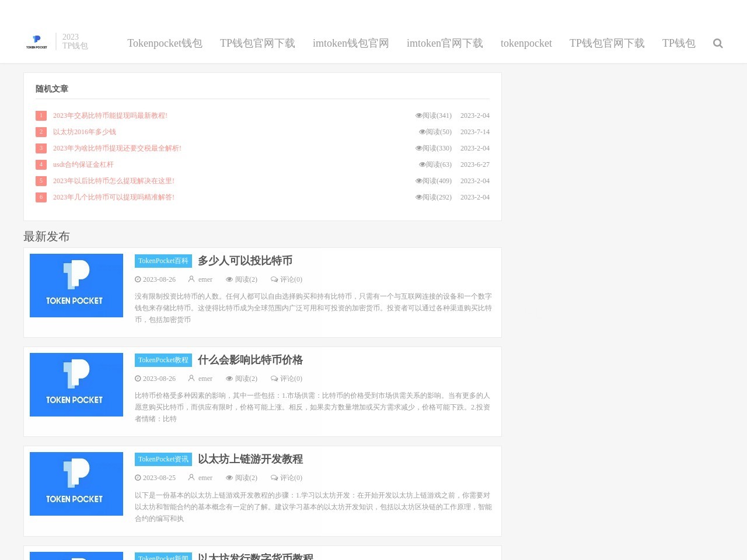The height and width of the screenshot is (560, 747).
Task: Click comment icon on 多少人可以投比特币 post
Action: point(274,279)
